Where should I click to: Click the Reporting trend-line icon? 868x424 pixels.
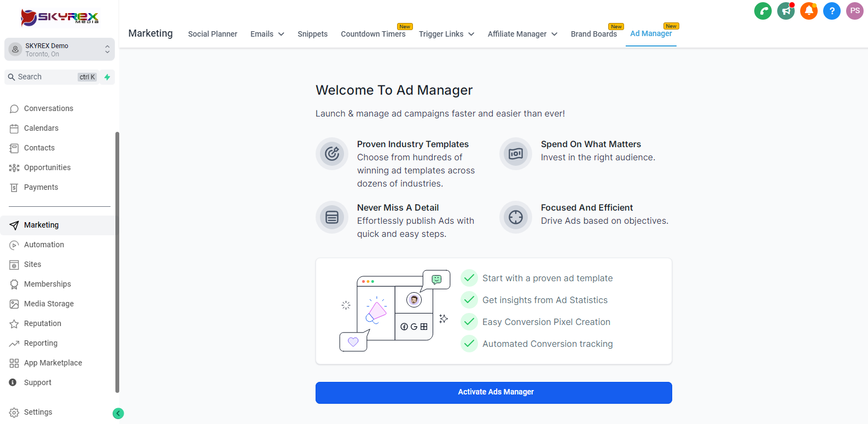[x=14, y=344]
